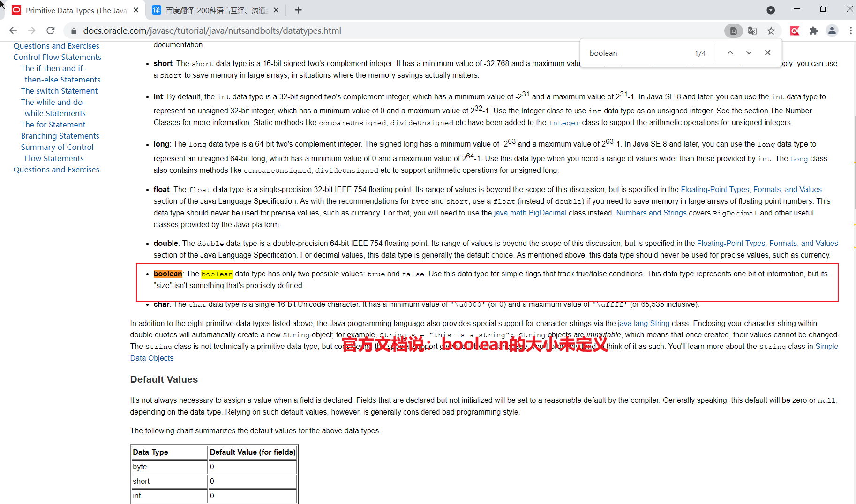Click the 'short' table cell
Image resolution: width=856 pixels, height=504 pixels.
pos(169,481)
